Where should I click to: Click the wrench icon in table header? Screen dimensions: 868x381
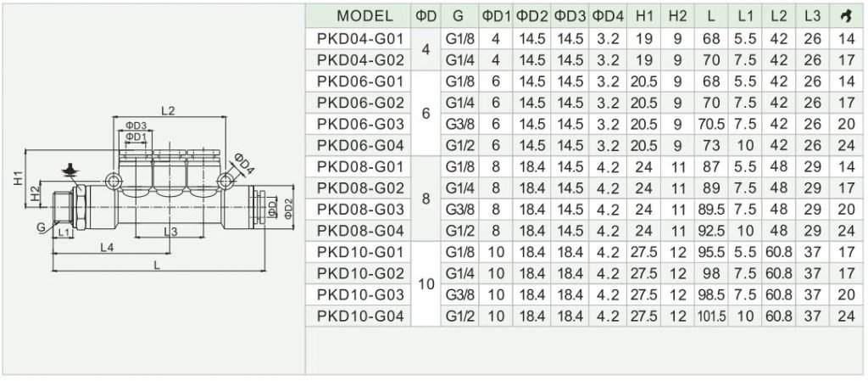(x=845, y=16)
